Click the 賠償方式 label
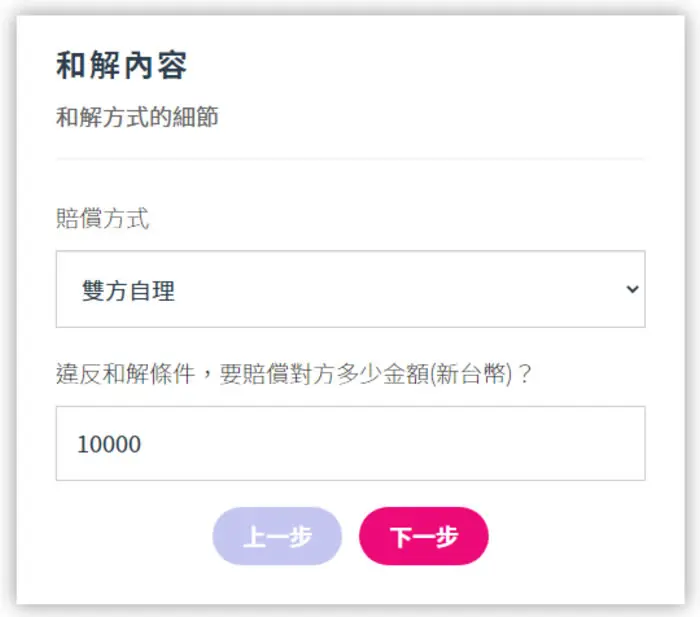700x617 pixels. (x=103, y=218)
